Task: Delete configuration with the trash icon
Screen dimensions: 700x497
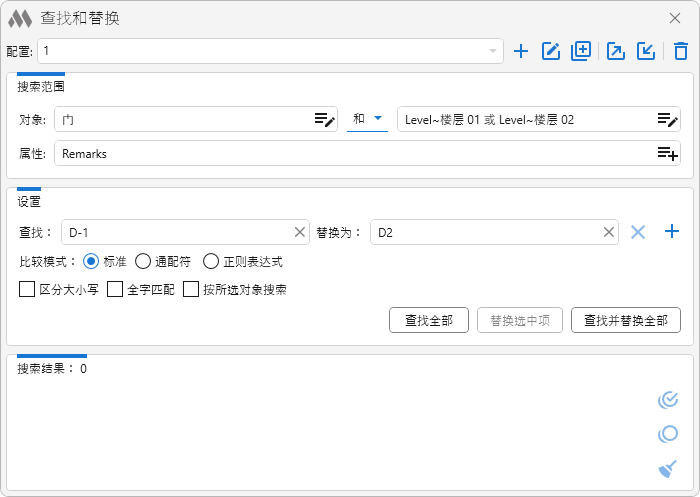Action: tap(681, 51)
